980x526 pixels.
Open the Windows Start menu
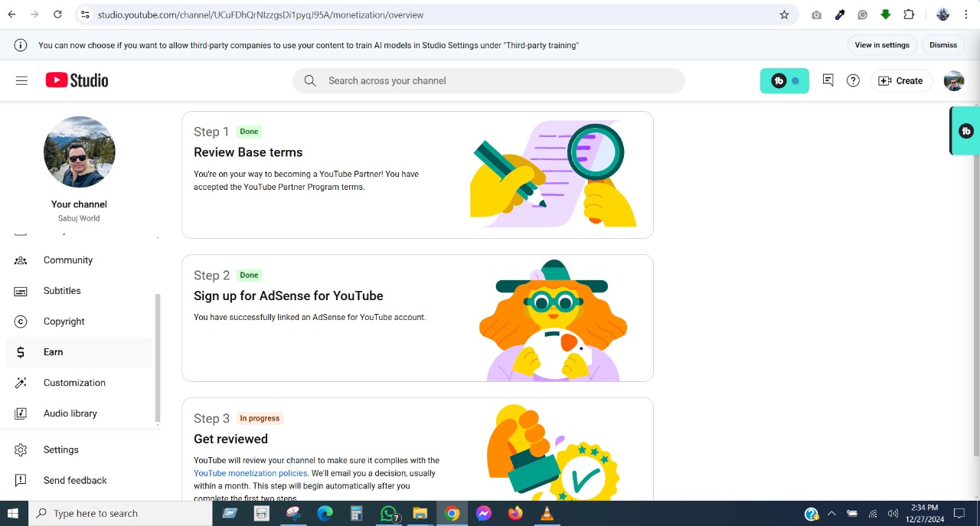pos(14,514)
